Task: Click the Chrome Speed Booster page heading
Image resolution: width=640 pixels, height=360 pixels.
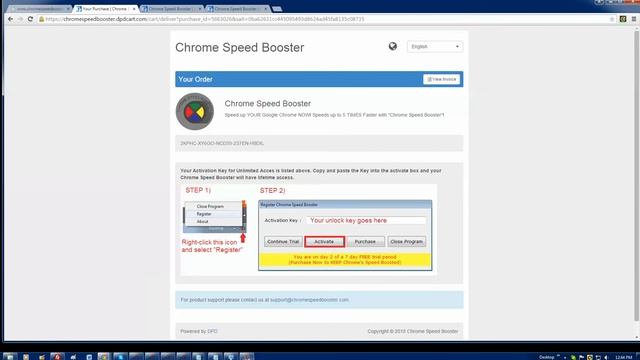Action: pyautogui.click(x=240, y=47)
